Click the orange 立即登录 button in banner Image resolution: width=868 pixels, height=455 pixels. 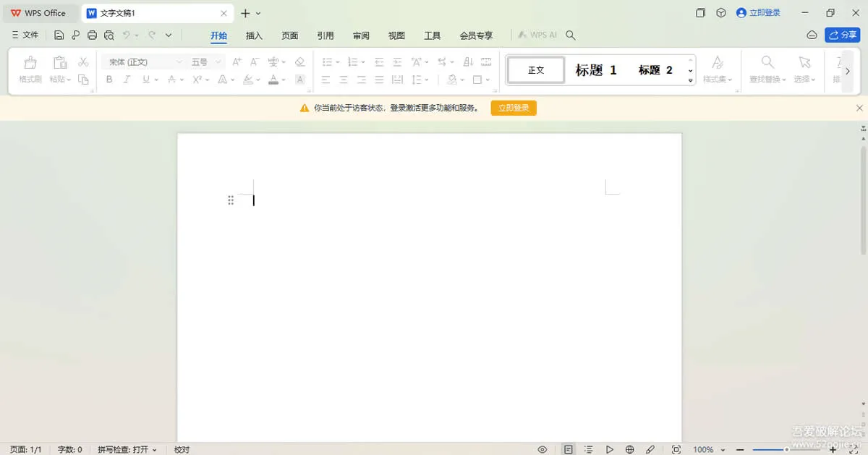[514, 108]
